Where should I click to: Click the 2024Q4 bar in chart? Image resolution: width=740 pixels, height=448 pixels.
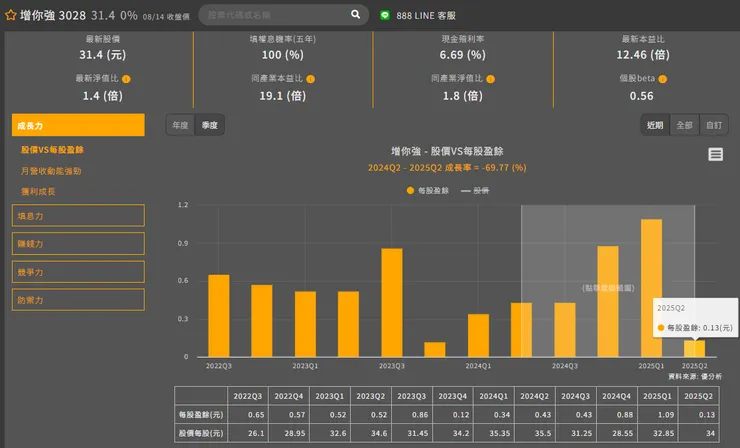click(x=608, y=301)
